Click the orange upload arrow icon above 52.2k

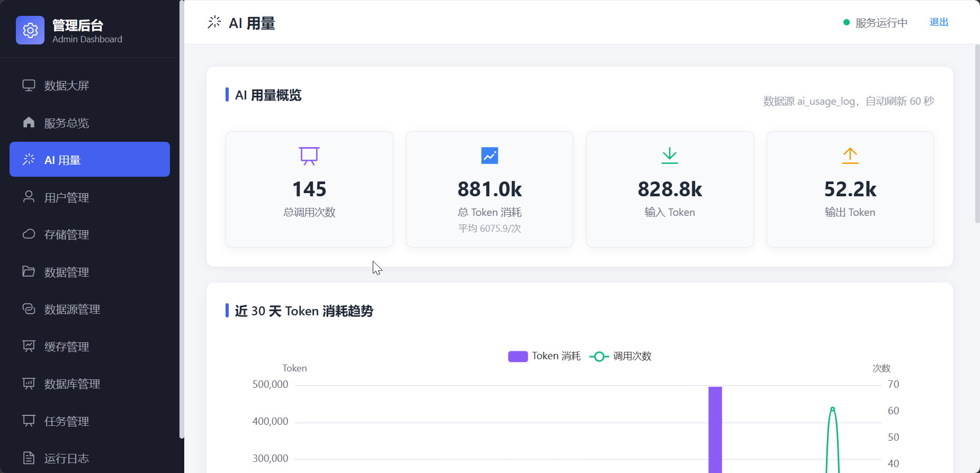coord(850,156)
